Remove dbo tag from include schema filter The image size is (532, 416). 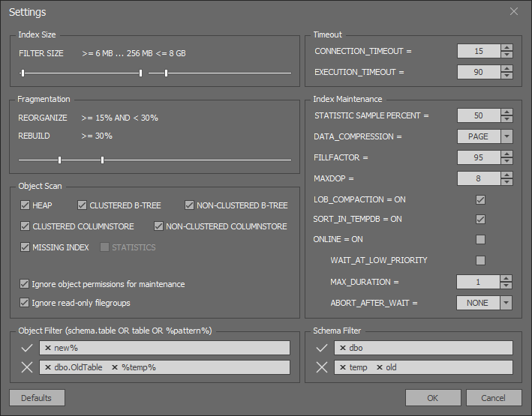point(343,348)
